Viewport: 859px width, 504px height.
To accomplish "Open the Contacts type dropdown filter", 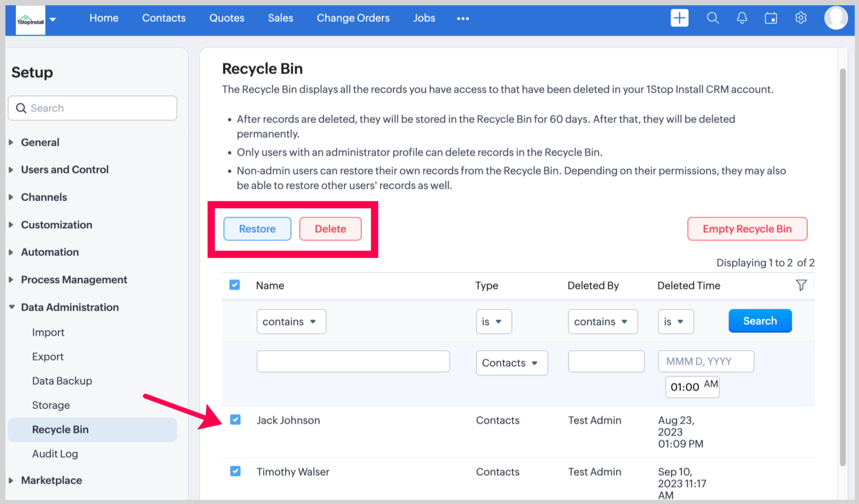I will (511, 363).
